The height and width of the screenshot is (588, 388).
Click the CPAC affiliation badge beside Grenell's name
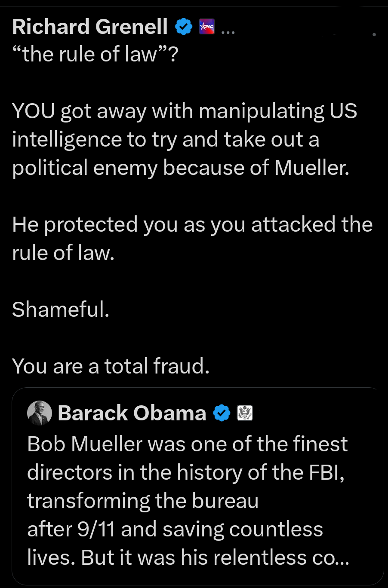[206, 27]
